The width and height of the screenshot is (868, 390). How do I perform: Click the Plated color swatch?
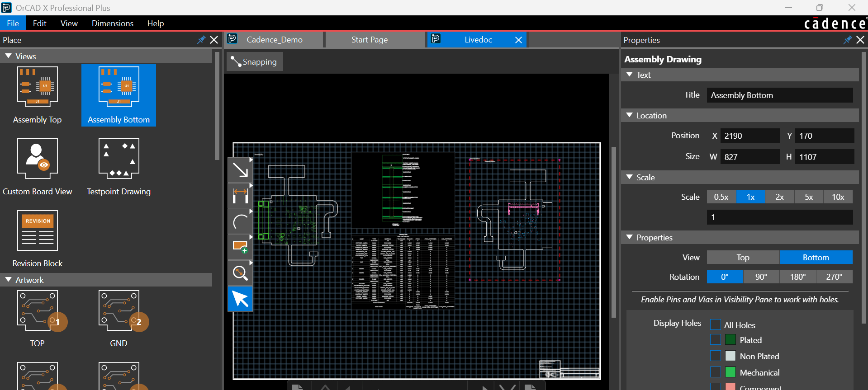tap(730, 339)
